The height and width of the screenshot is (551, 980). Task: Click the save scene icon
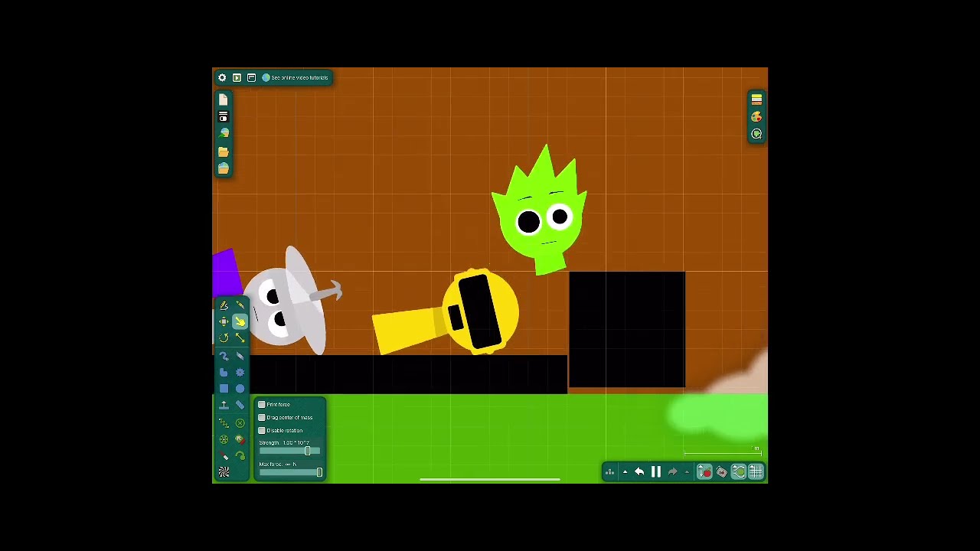click(223, 116)
